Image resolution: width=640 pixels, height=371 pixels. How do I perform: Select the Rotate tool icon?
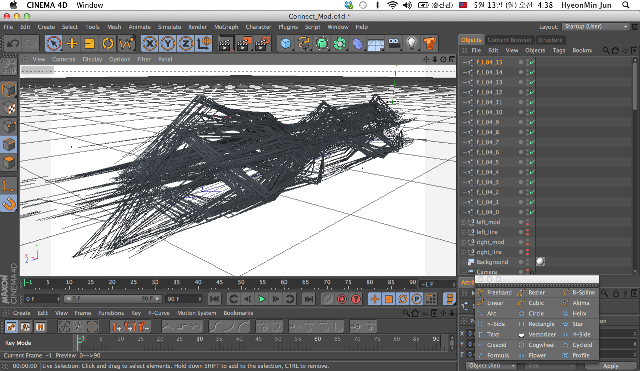pyautogui.click(x=108, y=43)
